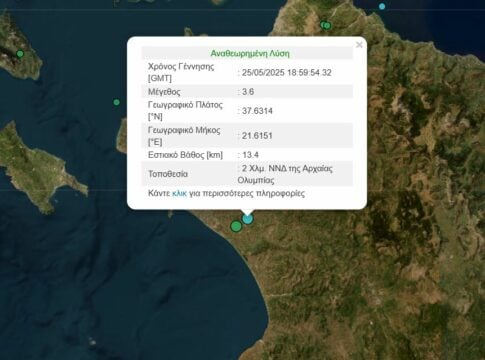Click the location text Αρχαίας Ολυμπίας
Viewport: 485px width, 360px height.
pos(285,174)
